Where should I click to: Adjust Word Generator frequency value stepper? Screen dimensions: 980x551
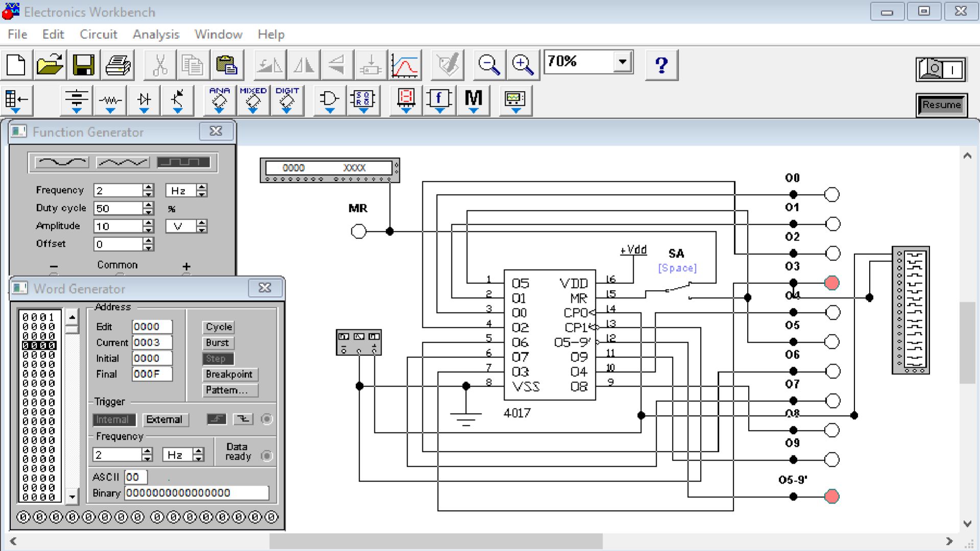[x=147, y=454]
